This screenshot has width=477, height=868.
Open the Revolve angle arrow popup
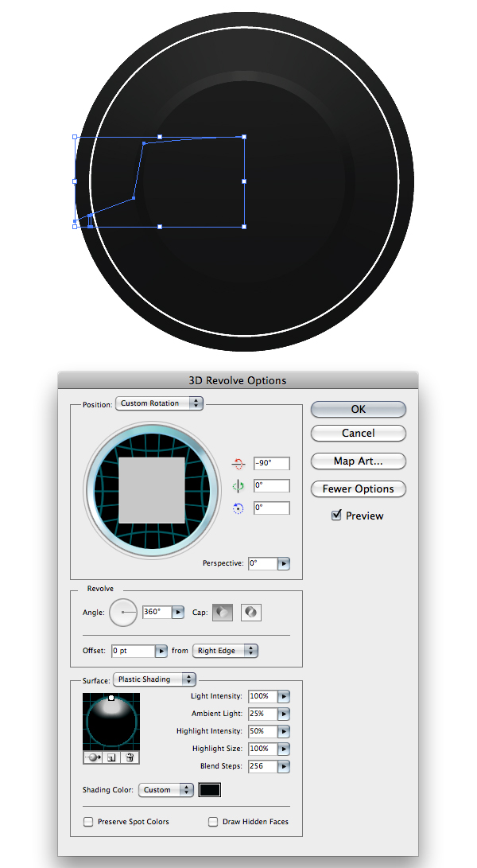click(x=178, y=613)
